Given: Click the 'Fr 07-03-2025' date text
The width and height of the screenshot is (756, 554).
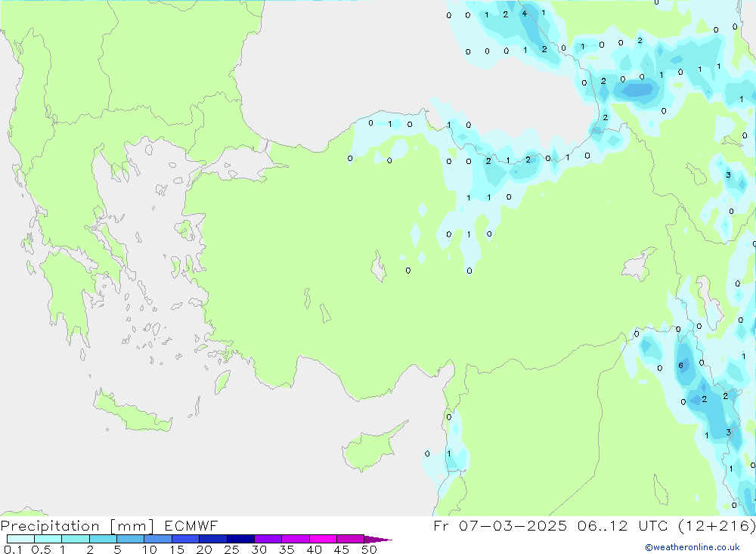Looking at the screenshot, I should tap(500, 526).
